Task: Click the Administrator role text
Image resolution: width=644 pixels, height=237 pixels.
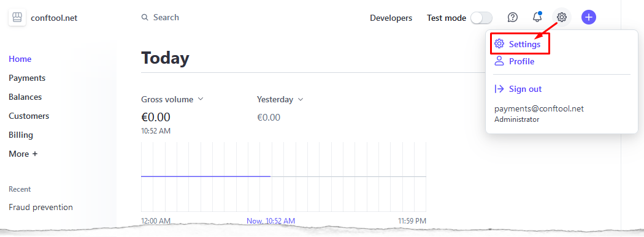Action: 516,119
